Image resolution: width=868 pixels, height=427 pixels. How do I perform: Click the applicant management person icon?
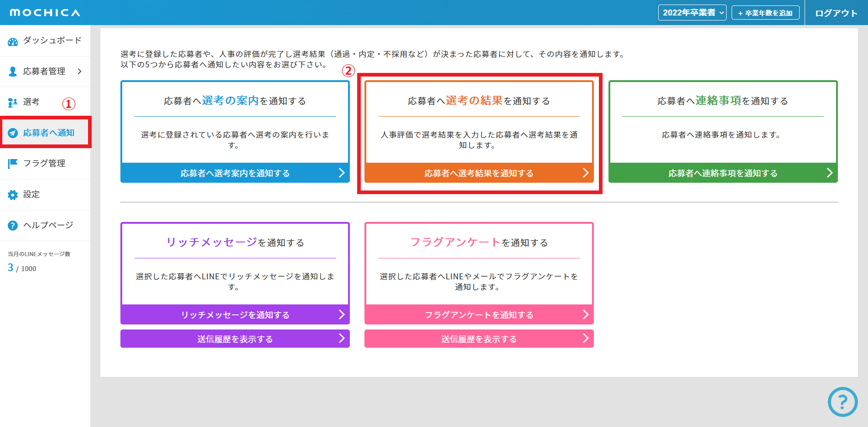point(13,72)
